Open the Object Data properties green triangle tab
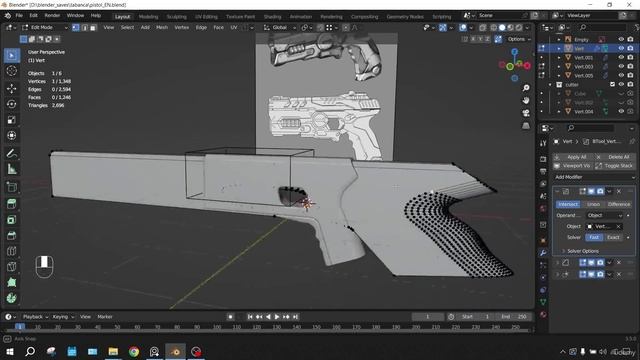Screen dimensions: 640x360 click(543, 302)
